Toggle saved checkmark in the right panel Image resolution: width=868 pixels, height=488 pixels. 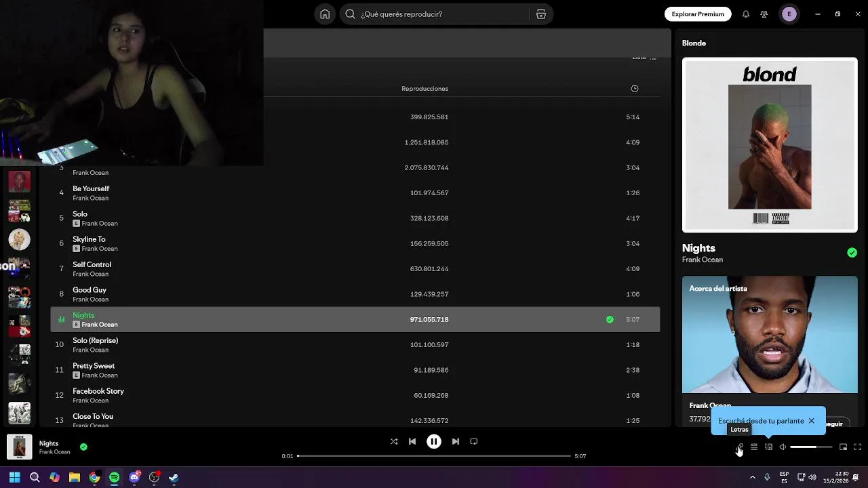click(852, 253)
